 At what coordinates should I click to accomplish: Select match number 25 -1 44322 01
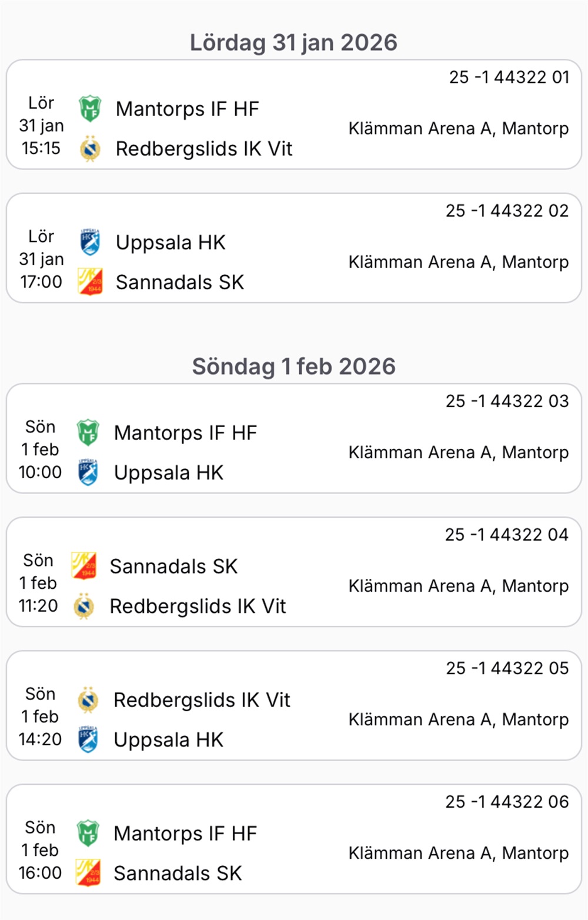point(509,77)
